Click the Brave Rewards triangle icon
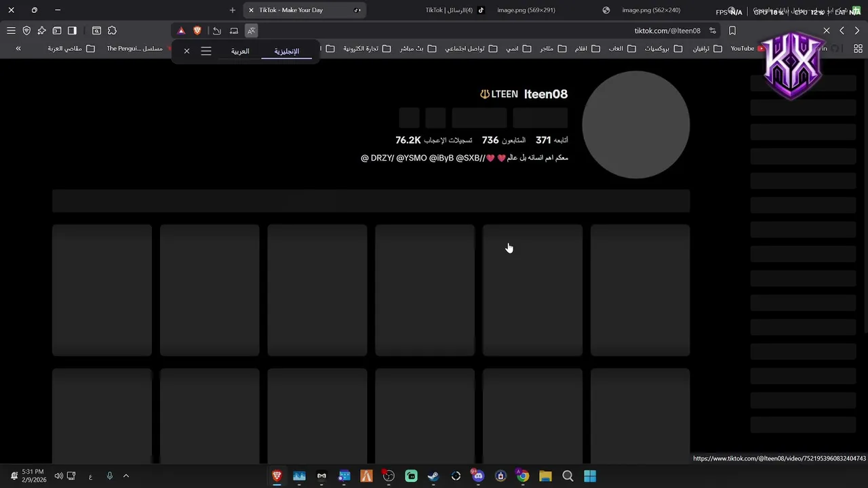 pyautogui.click(x=181, y=30)
